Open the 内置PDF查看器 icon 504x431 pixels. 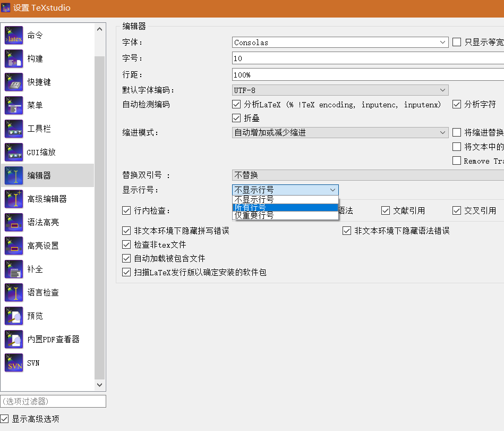(x=14, y=339)
